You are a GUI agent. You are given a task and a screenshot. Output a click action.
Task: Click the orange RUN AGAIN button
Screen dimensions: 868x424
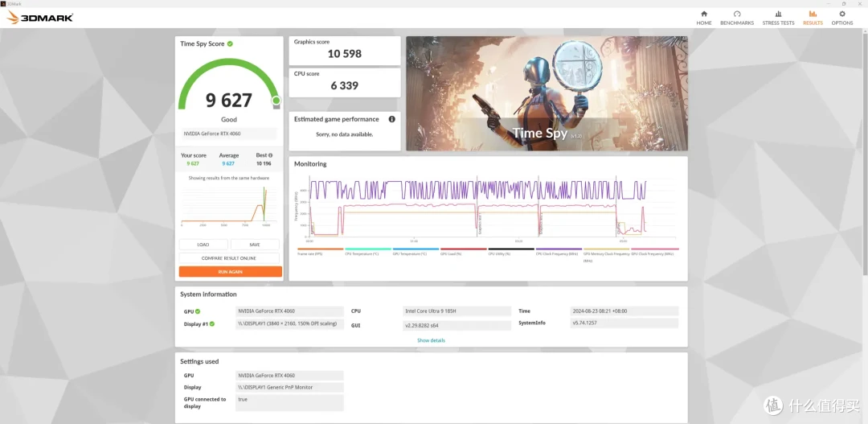click(x=231, y=272)
